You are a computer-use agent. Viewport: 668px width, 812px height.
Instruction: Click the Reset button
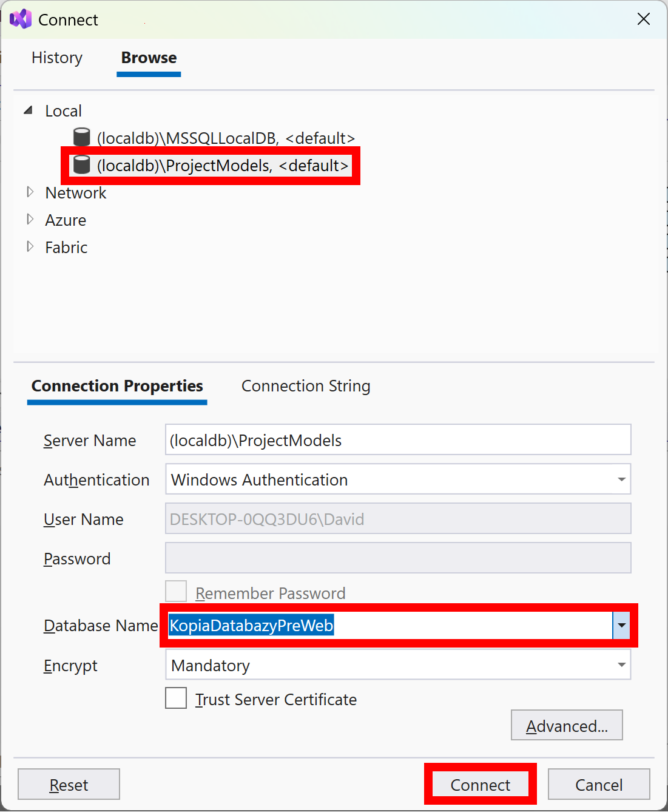click(x=69, y=784)
